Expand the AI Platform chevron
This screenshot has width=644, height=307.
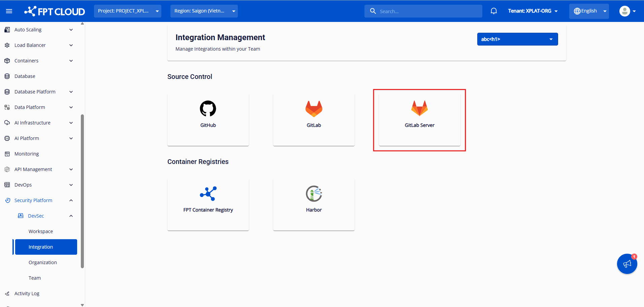click(x=71, y=138)
